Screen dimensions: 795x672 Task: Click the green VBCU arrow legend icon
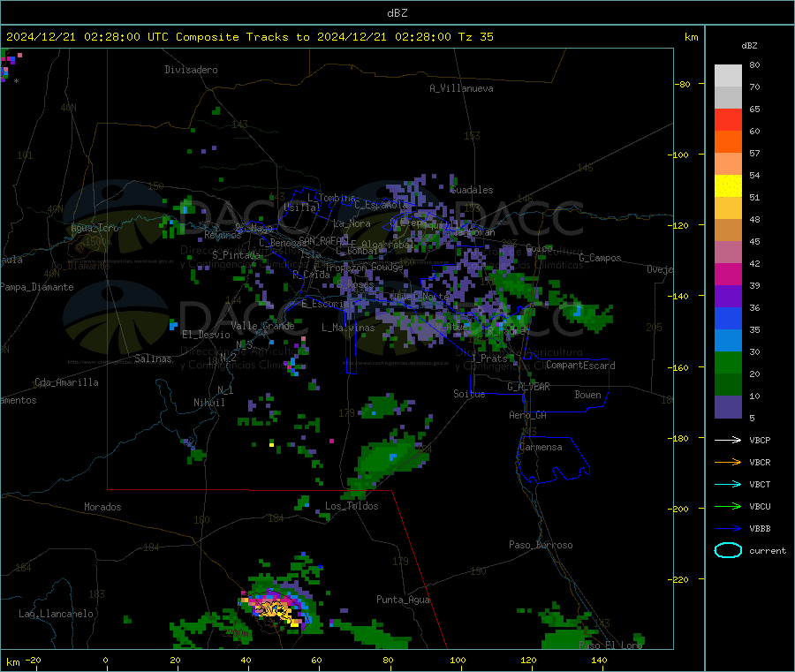(728, 506)
